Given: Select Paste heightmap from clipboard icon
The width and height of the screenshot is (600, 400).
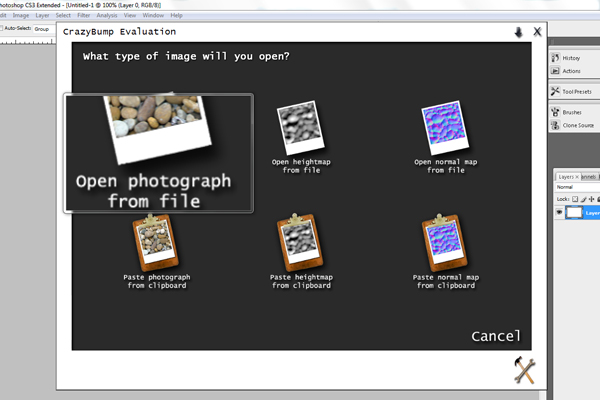Looking at the screenshot, I should coord(300,242).
